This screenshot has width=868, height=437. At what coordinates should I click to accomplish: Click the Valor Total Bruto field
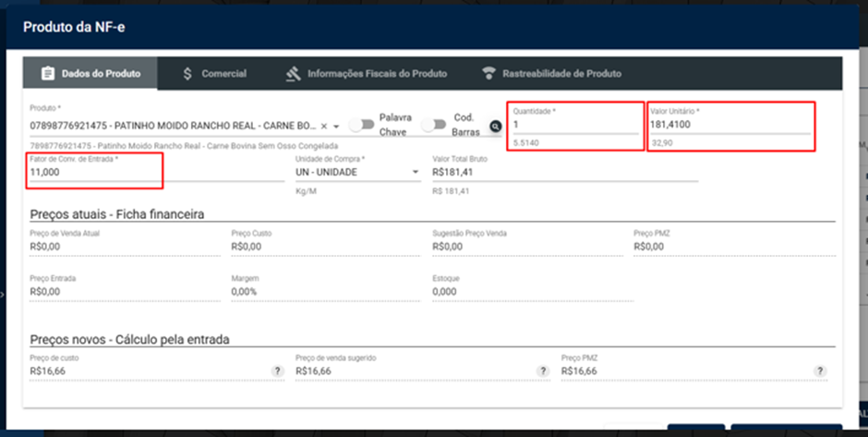point(564,172)
